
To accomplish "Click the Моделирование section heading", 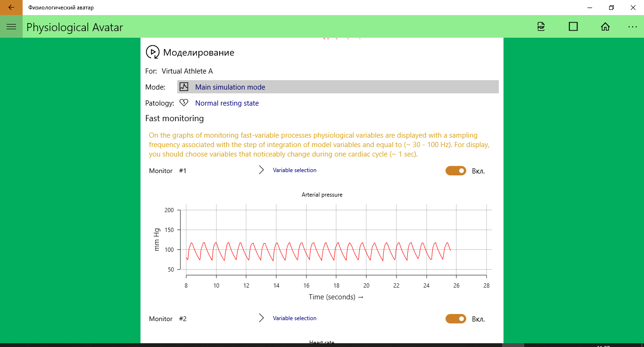I will (198, 52).
